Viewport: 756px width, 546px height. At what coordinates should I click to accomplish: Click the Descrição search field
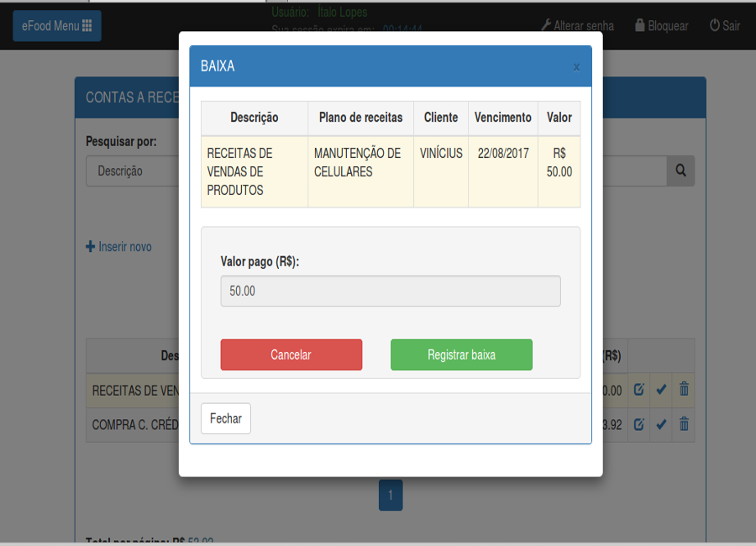pyautogui.click(x=134, y=171)
